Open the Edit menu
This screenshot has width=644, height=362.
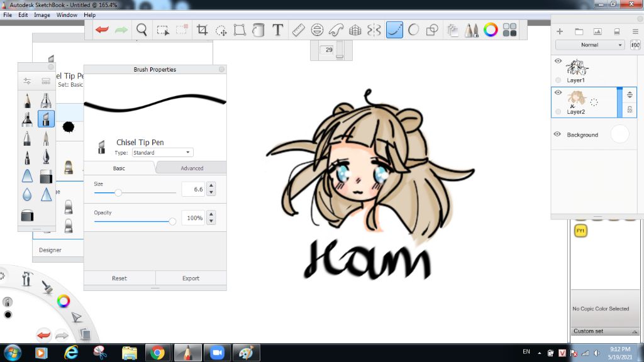tap(23, 15)
